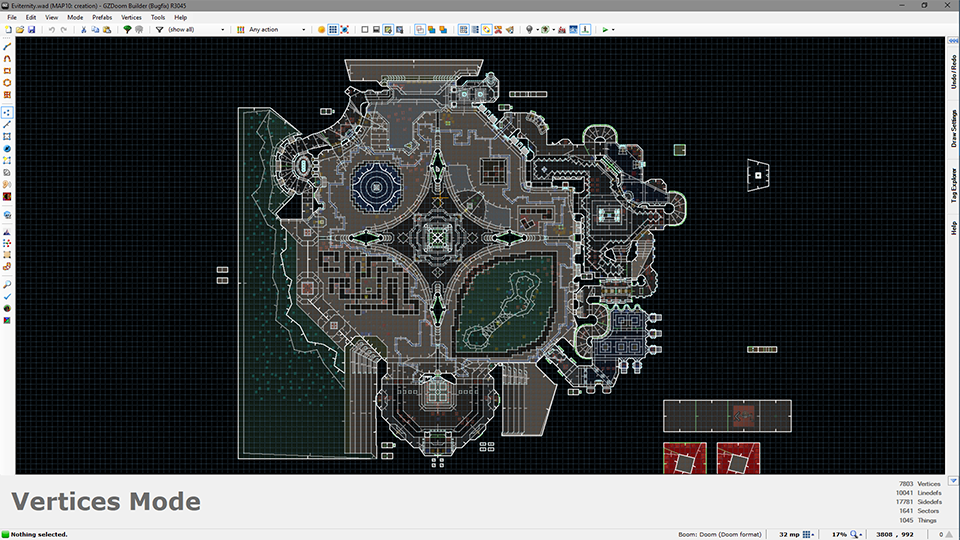Open the arrow next to the green model icon

click(x=553, y=29)
